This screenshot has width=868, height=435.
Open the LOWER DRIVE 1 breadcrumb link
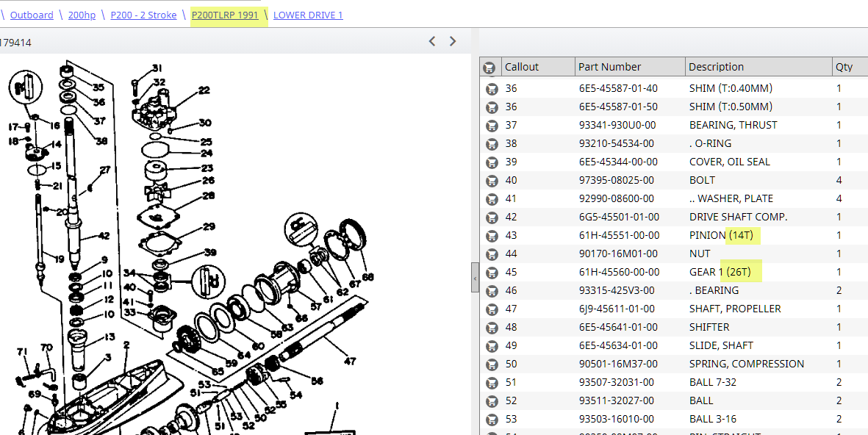pos(309,15)
